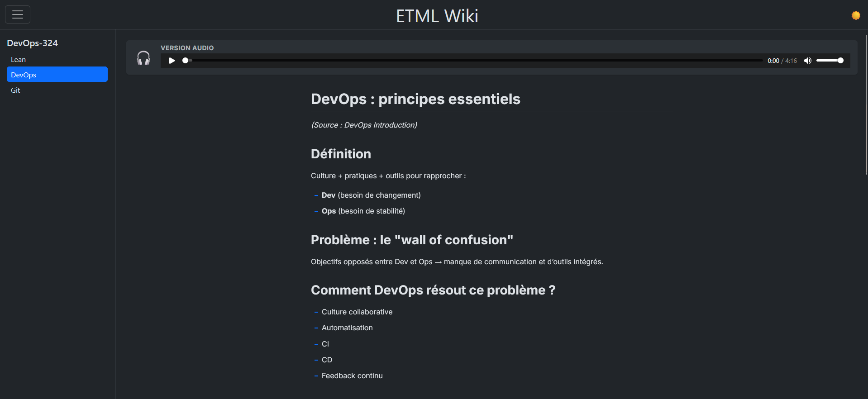The height and width of the screenshot is (399, 868).
Task: Click the "wall of confusion" problem heading
Action: pyautogui.click(x=412, y=240)
